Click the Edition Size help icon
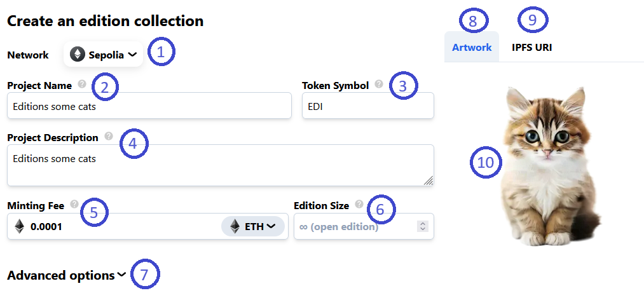Screen dimensions: 644x293 click(x=359, y=205)
